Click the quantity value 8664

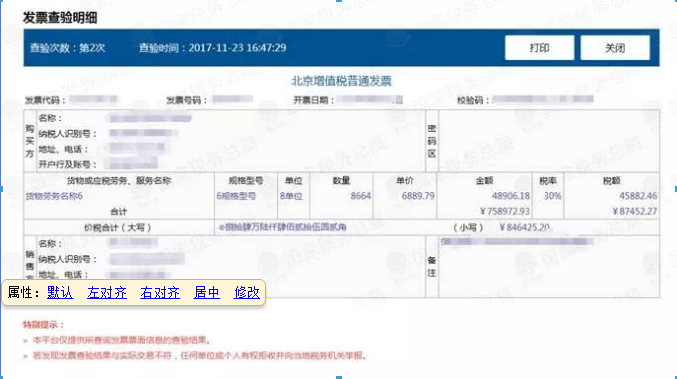pos(361,196)
